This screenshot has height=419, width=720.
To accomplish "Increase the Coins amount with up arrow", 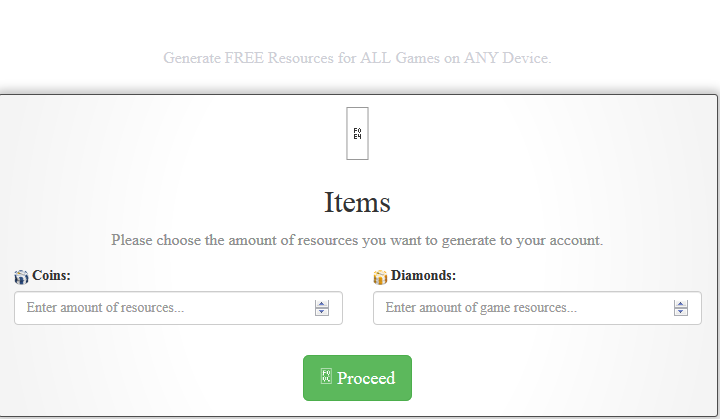I will point(322,304).
